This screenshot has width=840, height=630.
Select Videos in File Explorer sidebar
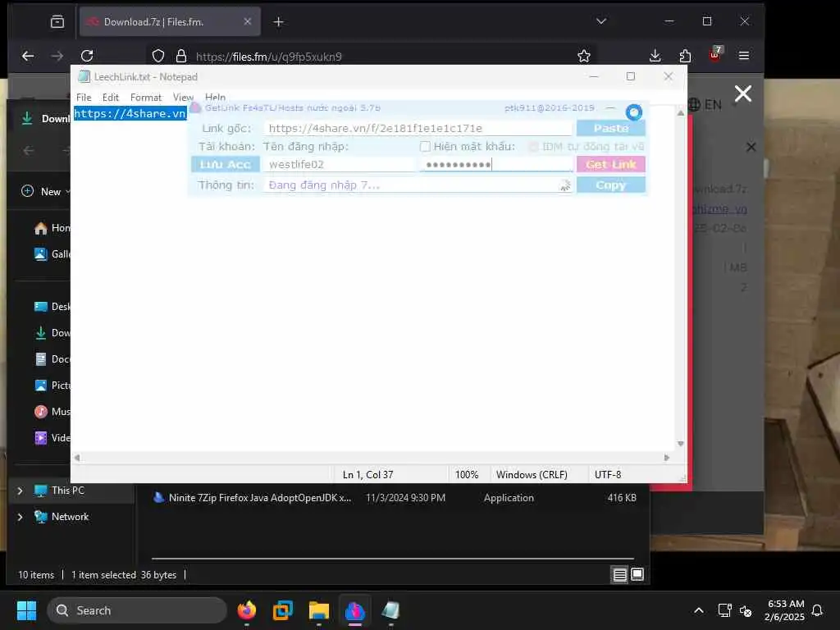pos(52,438)
